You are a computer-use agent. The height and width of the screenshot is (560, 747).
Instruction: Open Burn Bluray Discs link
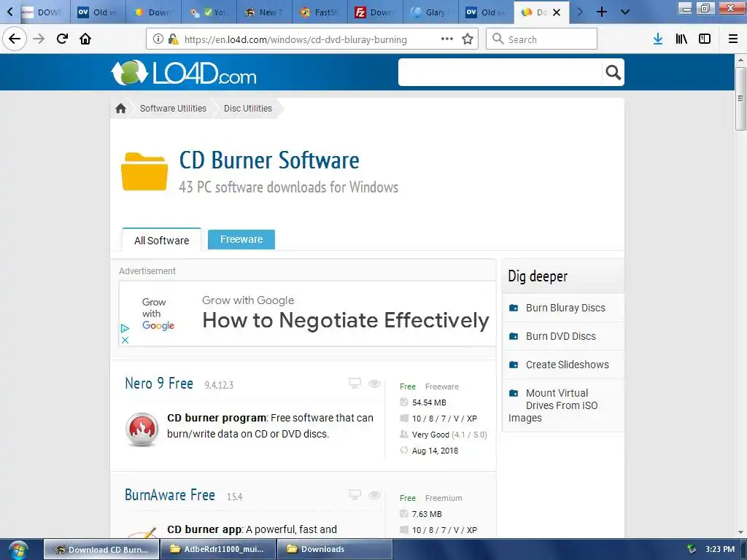click(x=565, y=308)
